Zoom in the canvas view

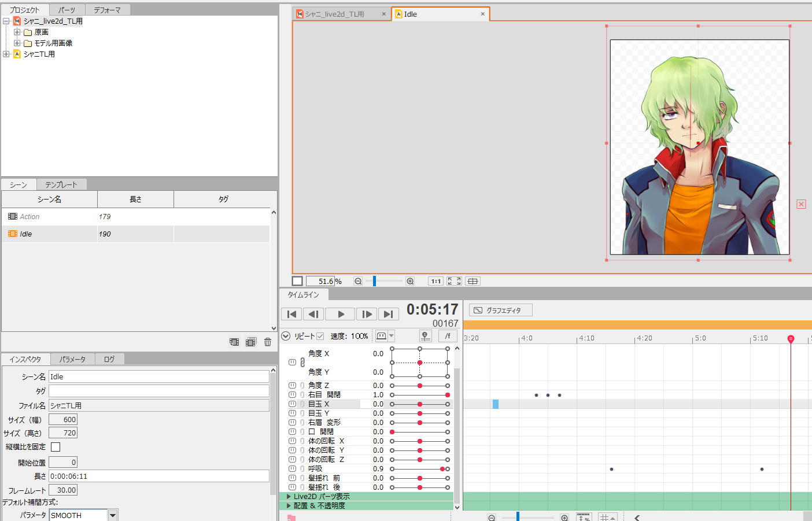410,281
